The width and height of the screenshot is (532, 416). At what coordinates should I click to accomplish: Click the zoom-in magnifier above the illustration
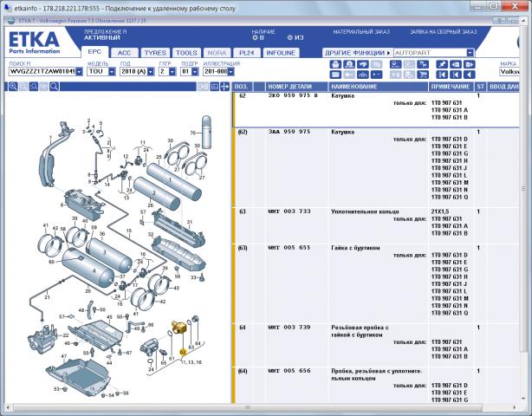(13, 87)
